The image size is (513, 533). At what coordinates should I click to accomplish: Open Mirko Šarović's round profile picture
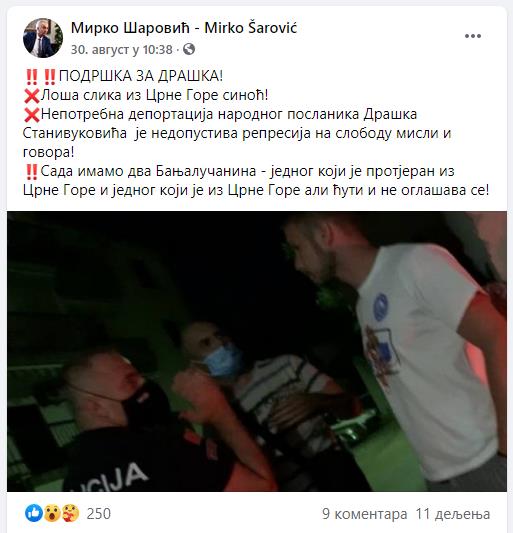coord(43,38)
